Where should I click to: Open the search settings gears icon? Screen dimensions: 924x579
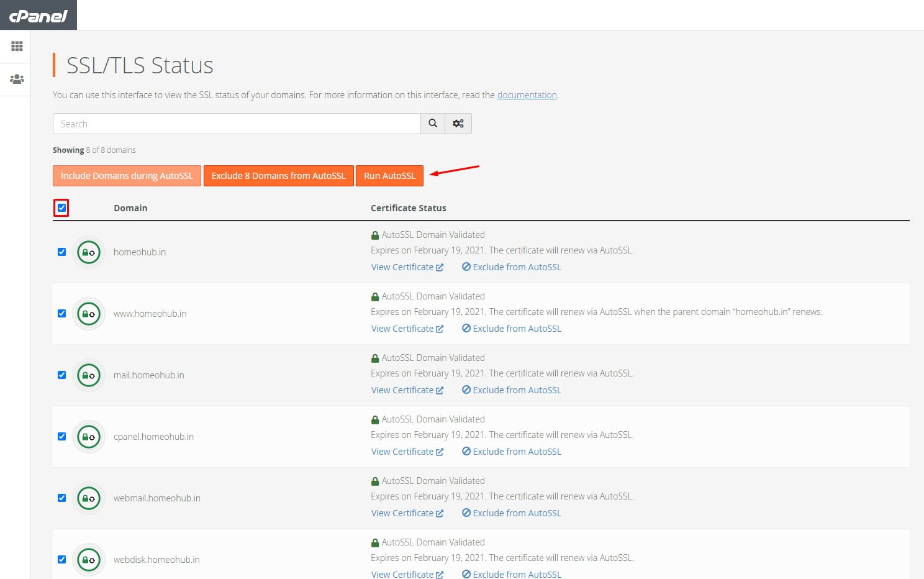pos(458,124)
